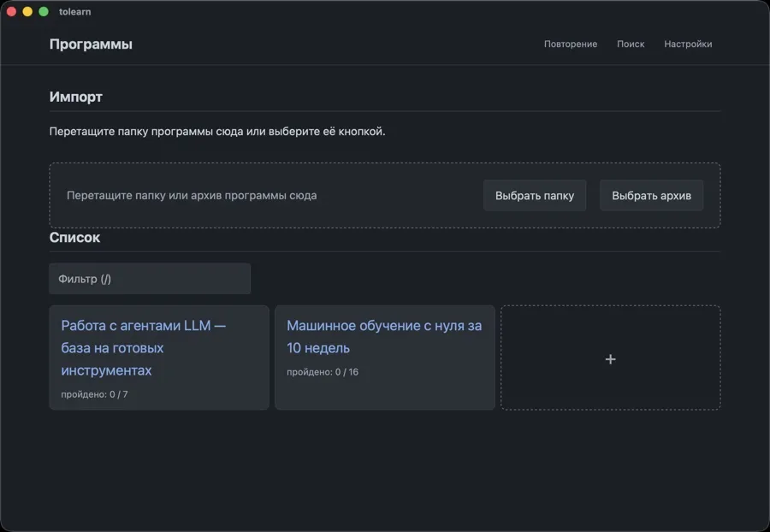This screenshot has width=770, height=532.
Task: Click the пройдено: 0 / 7 progress text
Action: pos(94,394)
